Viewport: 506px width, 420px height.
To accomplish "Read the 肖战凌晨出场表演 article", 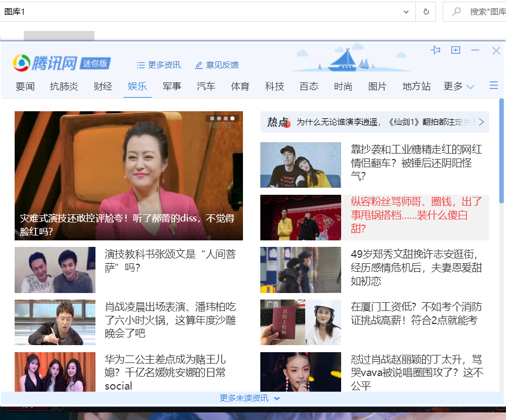I will [170, 320].
